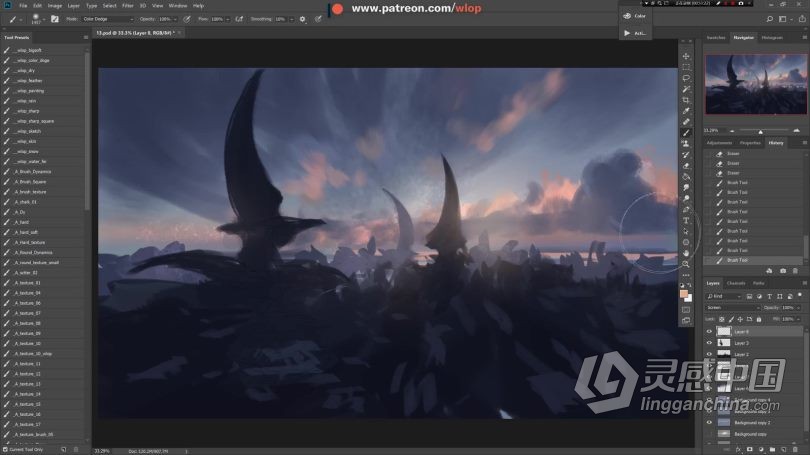Open the Opacity dropdown in options bar
The width and height of the screenshot is (810, 455).
point(174,19)
